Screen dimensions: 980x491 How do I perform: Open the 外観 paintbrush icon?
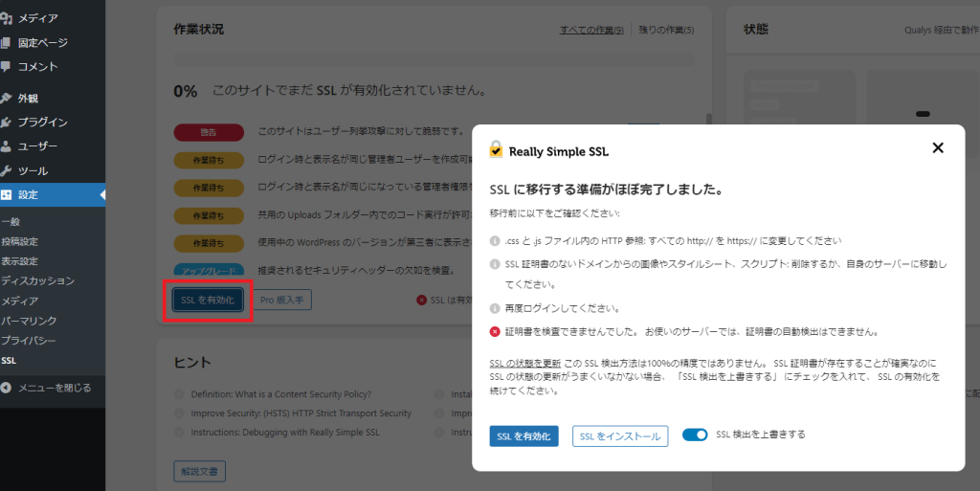click(x=8, y=98)
